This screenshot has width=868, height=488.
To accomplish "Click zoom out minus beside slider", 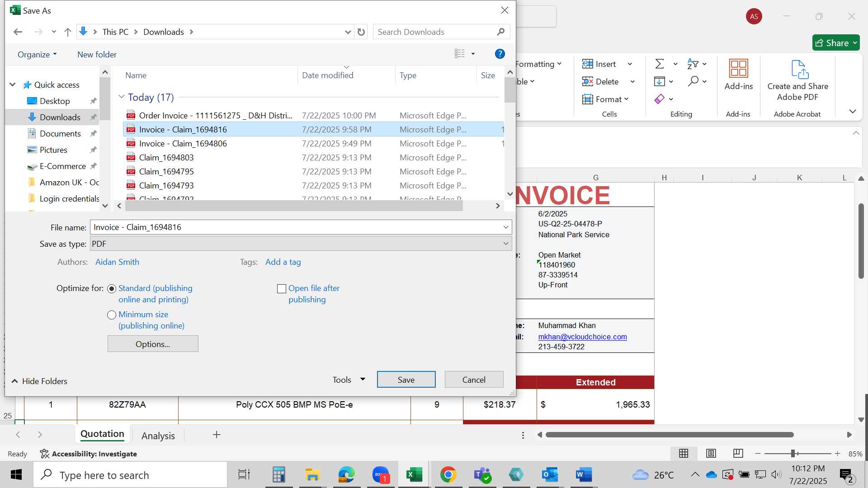I will tap(758, 454).
